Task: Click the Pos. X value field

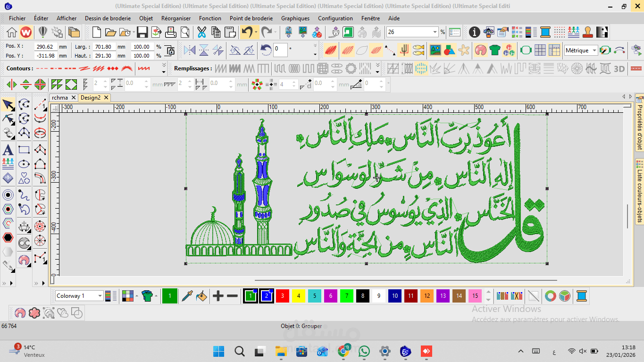Action: pyautogui.click(x=45, y=47)
